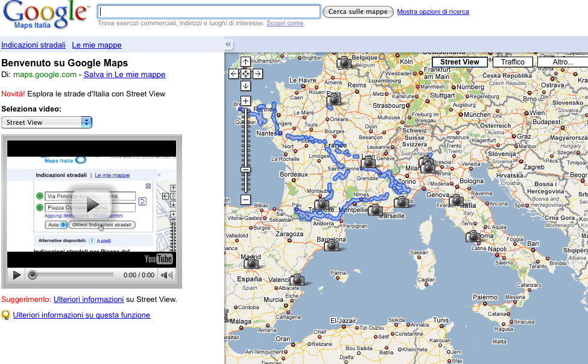Screen dimensions: 588x364
Task: Click the center map control between pan arrows
Action: click(245, 74)
